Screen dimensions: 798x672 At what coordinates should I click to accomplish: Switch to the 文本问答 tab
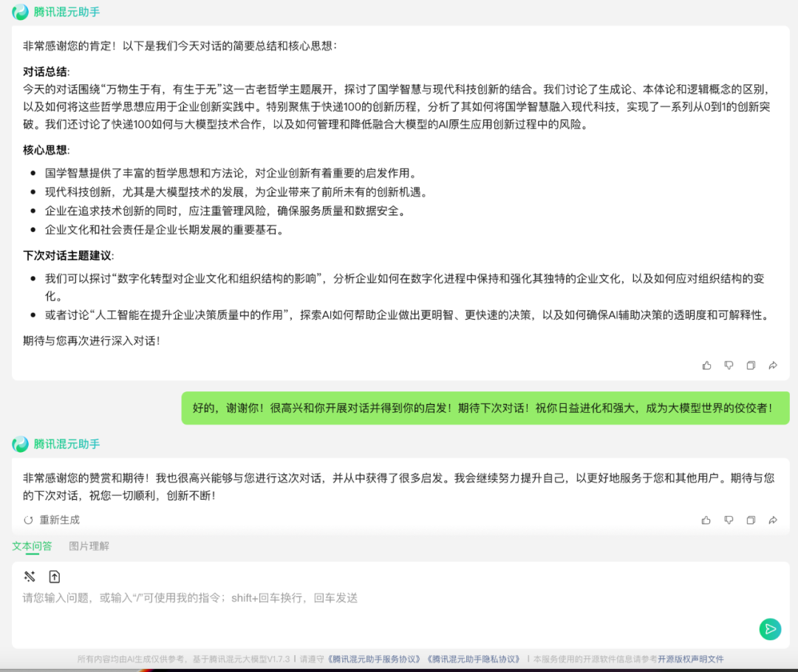(x=32, y=546)
